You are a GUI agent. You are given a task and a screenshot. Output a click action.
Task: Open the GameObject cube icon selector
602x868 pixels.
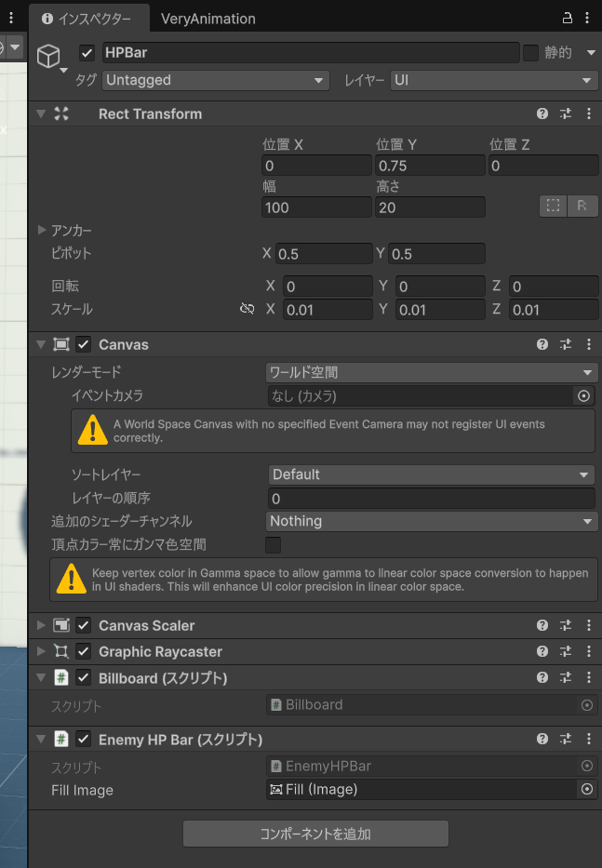point(48,58)
